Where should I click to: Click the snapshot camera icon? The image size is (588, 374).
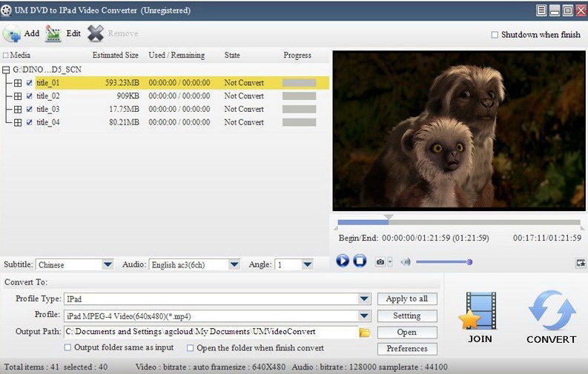point(380,261)
